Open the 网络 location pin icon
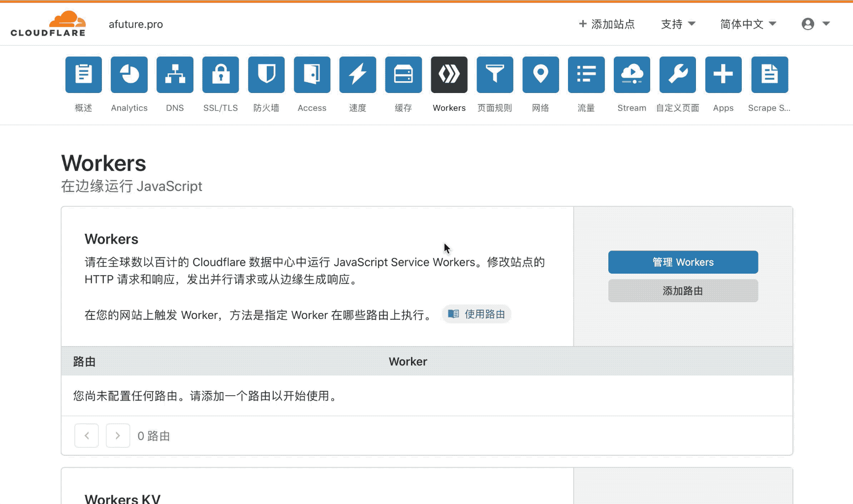The image size is (853, 504). pos(541,75)
